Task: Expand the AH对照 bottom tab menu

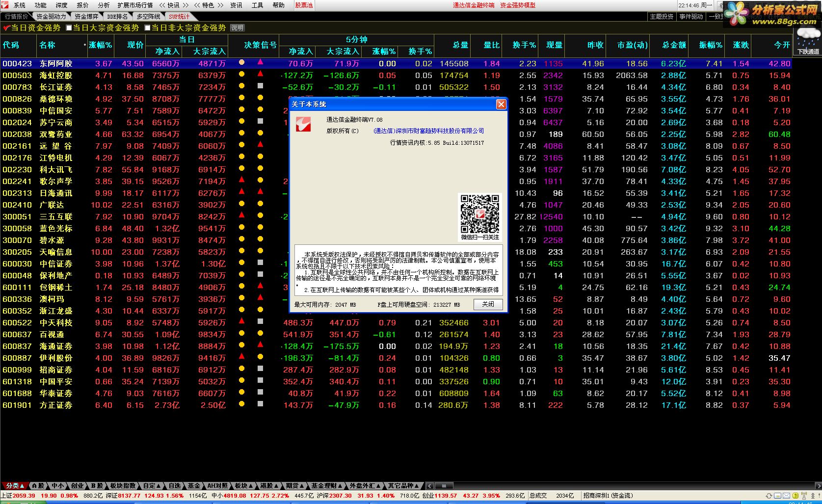Action: pyautogui.click(x=217, y=486)
